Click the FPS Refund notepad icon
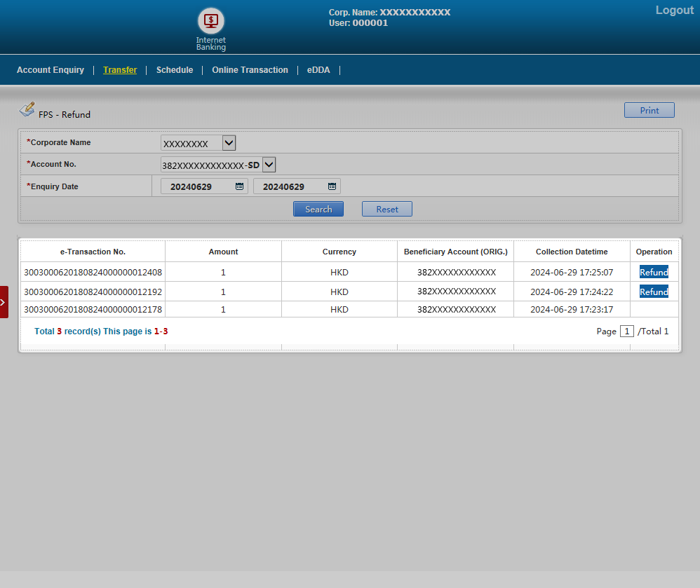This screenshot has width=700, height=588. click(27, 109)
